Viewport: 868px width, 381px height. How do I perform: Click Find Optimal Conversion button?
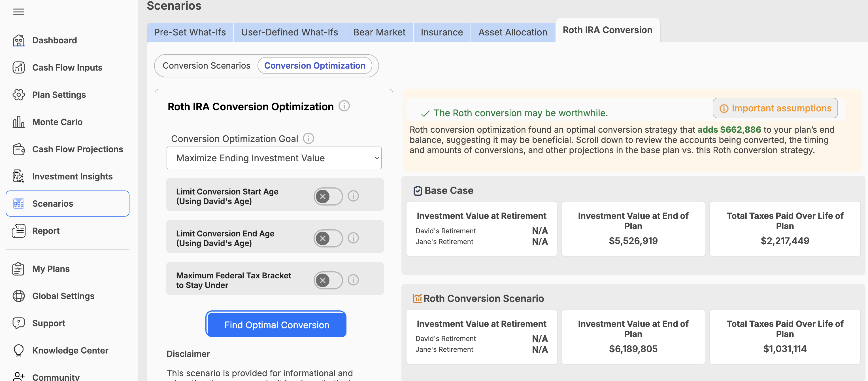coord(276,324)
